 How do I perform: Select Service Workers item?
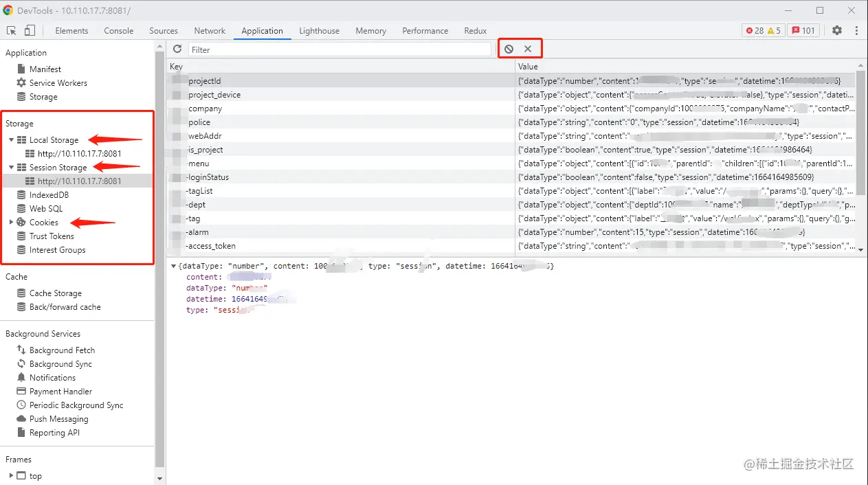58,83
